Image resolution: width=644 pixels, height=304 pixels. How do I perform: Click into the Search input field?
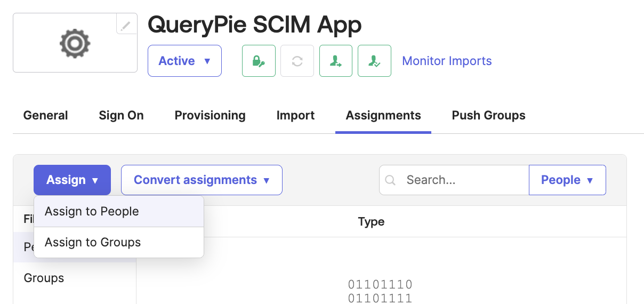pyautogui.click(x=464, y=180)
